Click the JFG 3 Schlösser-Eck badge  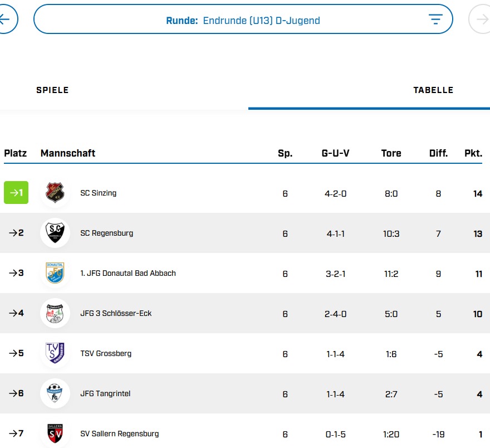coord(55,313)
